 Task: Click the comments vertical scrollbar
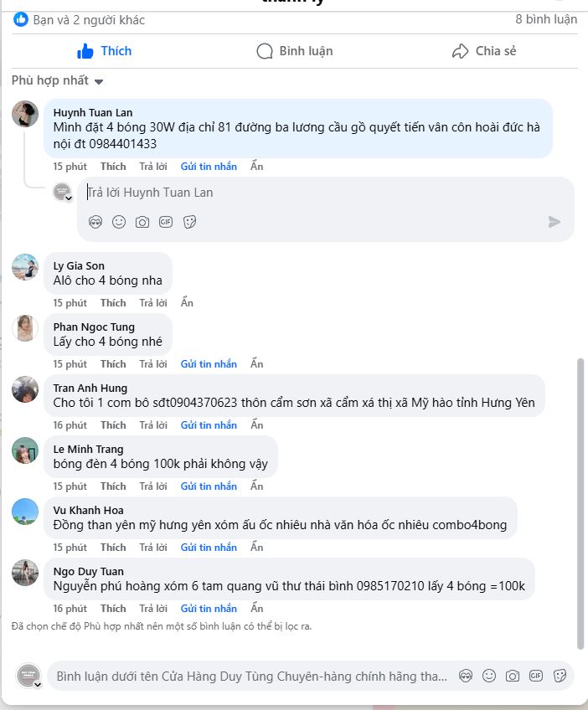580,502
